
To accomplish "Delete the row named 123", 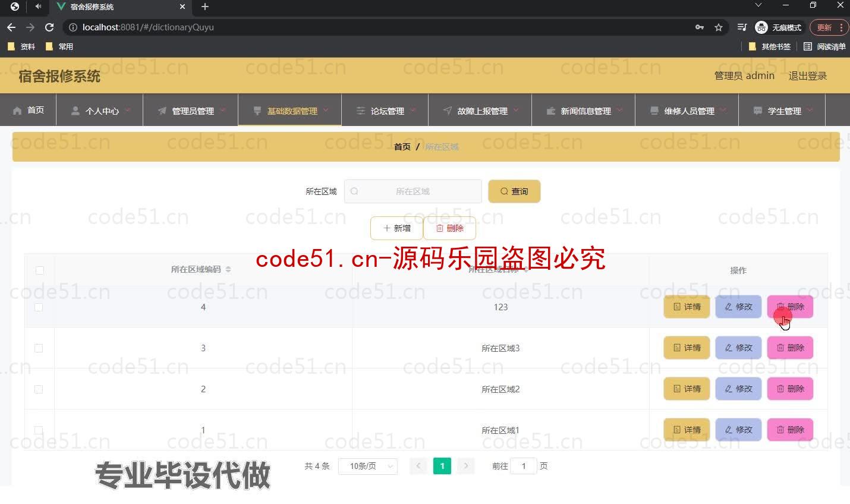I will click(x=790, y=307).
